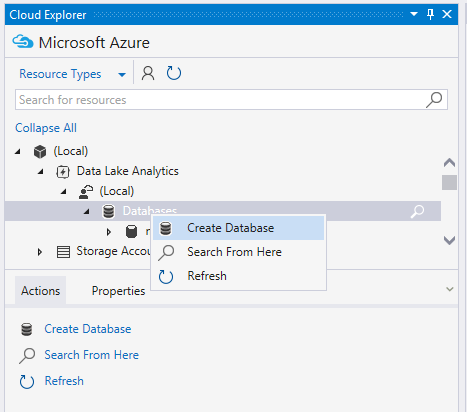Switch to the Properties tab
This screenshot has height=412, width=467.
click(x=118, y=291)
